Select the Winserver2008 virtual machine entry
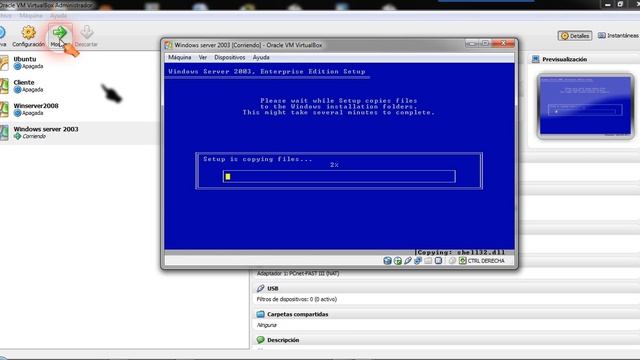 click(x=80, y=109)
